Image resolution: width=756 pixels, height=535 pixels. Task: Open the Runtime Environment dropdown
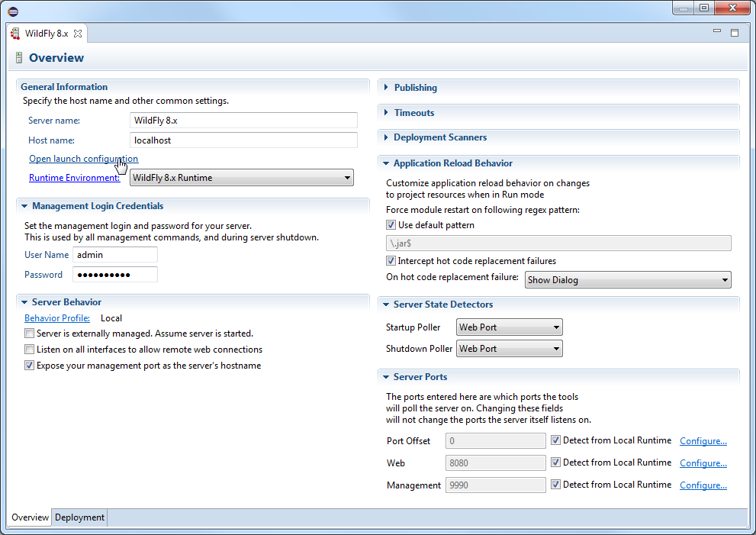[241, 178]
